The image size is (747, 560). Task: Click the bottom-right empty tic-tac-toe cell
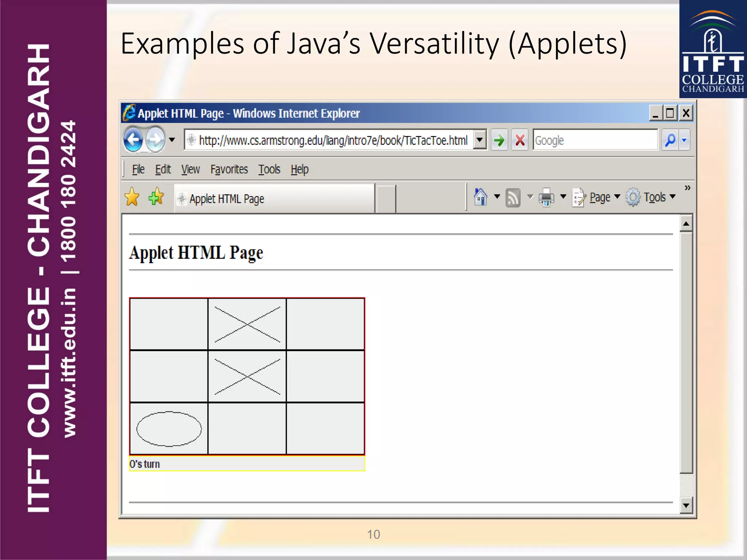coord(325,428)
